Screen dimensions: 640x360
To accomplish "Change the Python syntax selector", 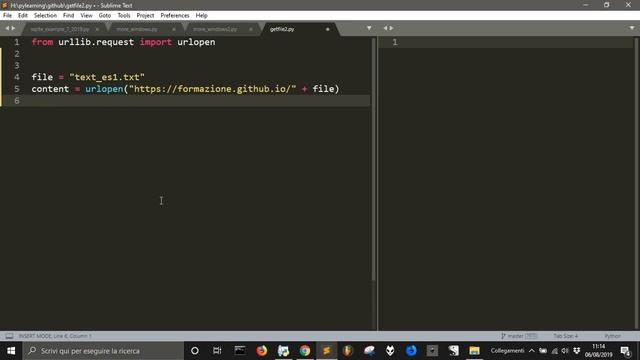I will [612, 336].
